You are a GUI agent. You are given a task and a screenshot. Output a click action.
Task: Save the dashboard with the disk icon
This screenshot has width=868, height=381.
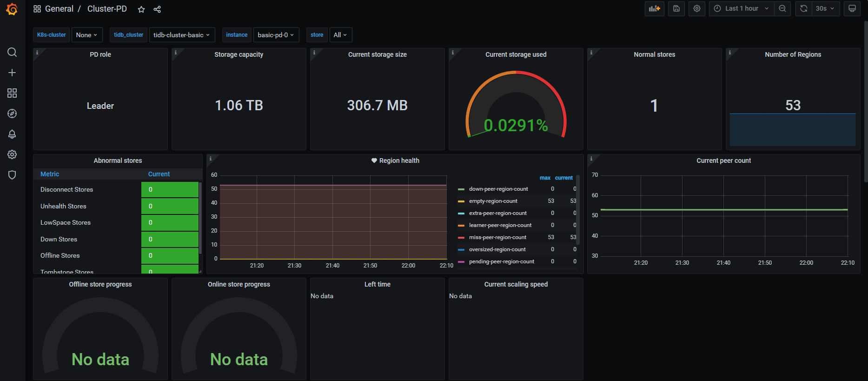coord(676,8)
